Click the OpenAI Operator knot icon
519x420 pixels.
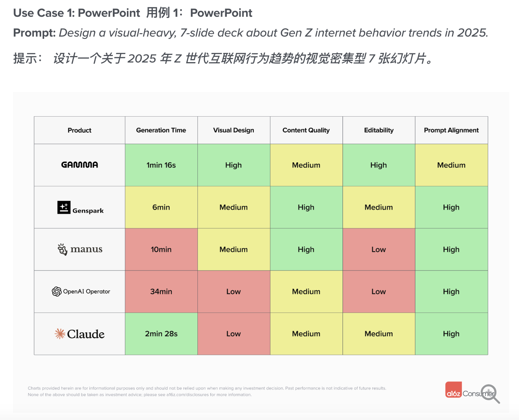coord(57,292)
